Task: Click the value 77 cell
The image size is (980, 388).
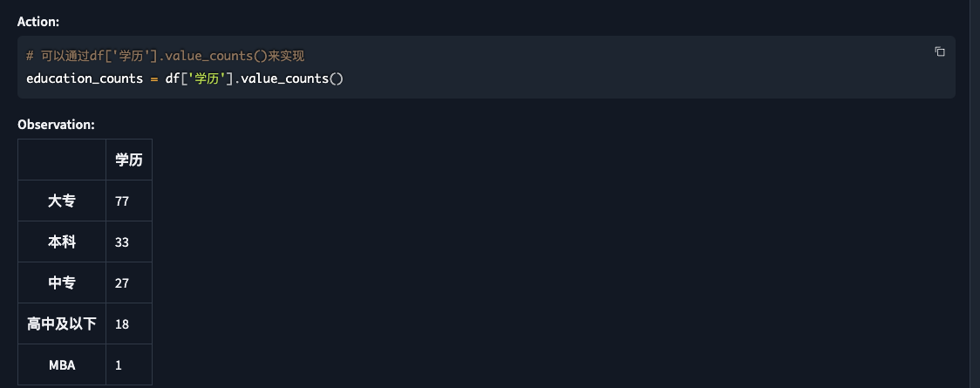Action: (x=129, y=201)
